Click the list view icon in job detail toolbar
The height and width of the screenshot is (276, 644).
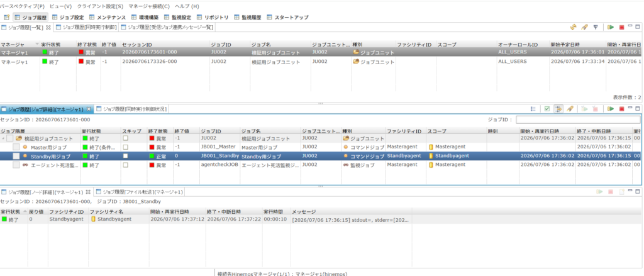tap(533, 109)
